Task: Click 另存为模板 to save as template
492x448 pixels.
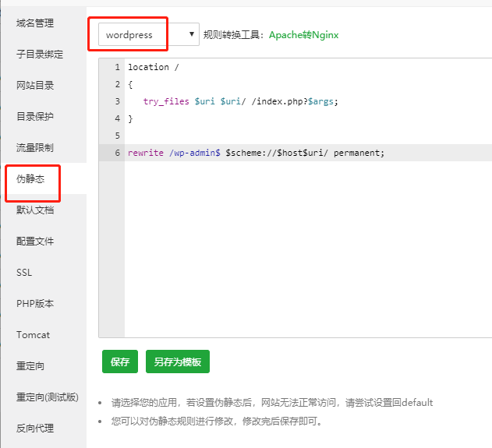Action: (178, 362)
